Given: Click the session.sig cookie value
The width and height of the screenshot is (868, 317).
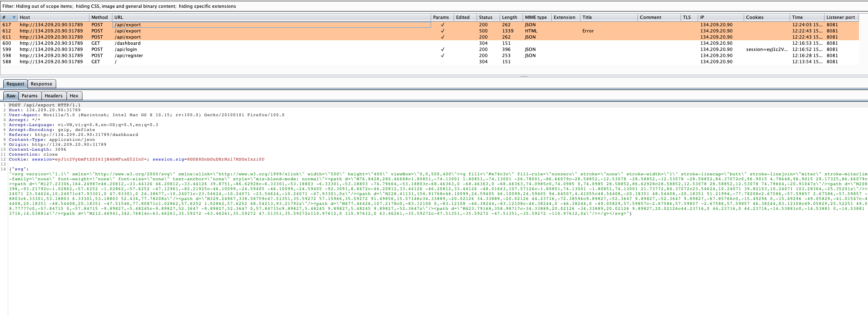Looking at the screenshot, I should point(226,159).
